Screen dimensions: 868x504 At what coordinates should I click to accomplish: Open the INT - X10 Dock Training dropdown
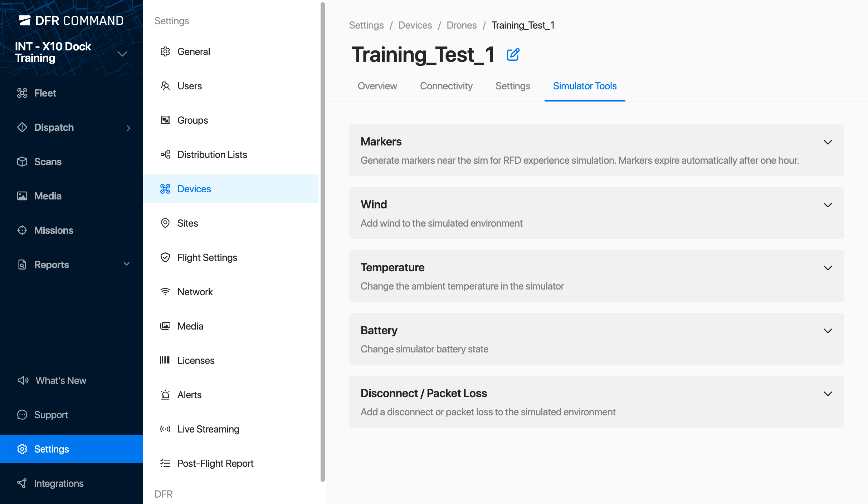tap(122, 54)
